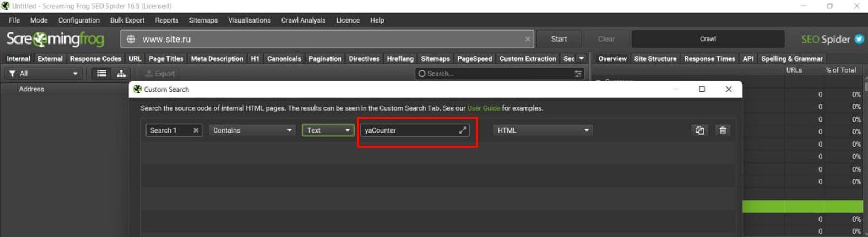Switch to the URL tab
868x237 pixels.
[135, 59]
